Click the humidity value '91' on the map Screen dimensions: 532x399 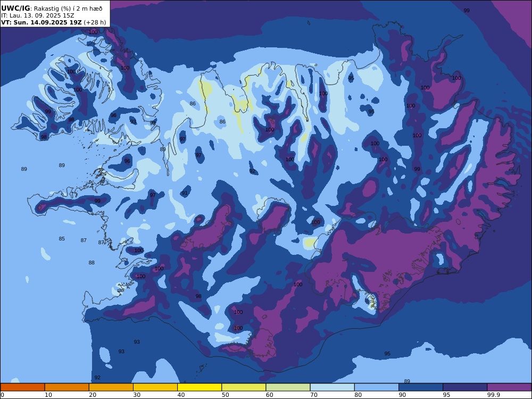click(x=185, y=193)
